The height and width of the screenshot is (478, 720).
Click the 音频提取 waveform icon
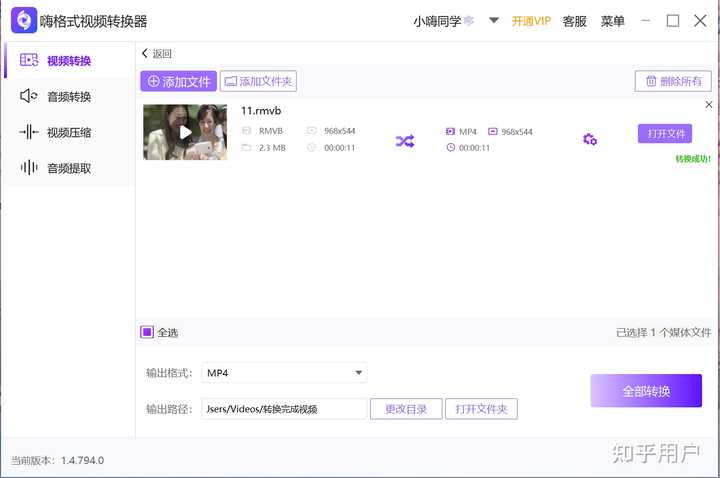click(29, 168)
